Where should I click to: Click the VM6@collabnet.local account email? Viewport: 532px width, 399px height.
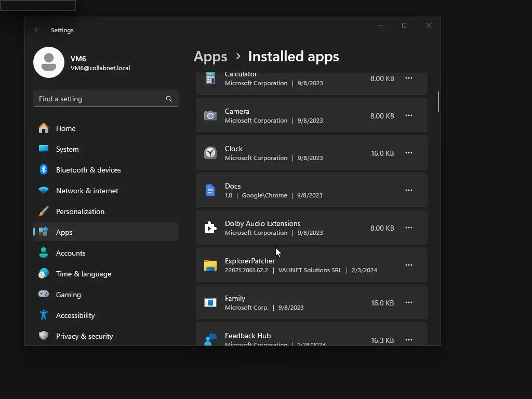click(x=100, y=68)
